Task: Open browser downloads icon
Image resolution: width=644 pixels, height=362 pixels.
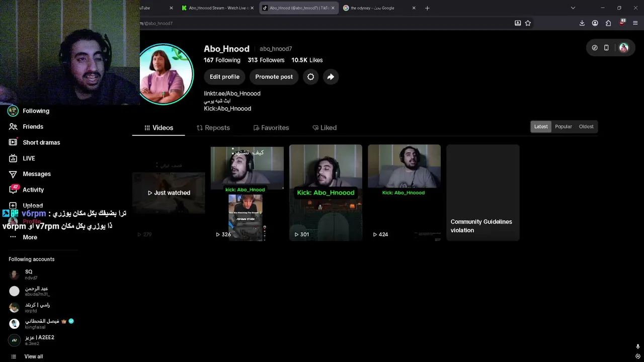Action: pyautogui.click(x=582, y=23)
